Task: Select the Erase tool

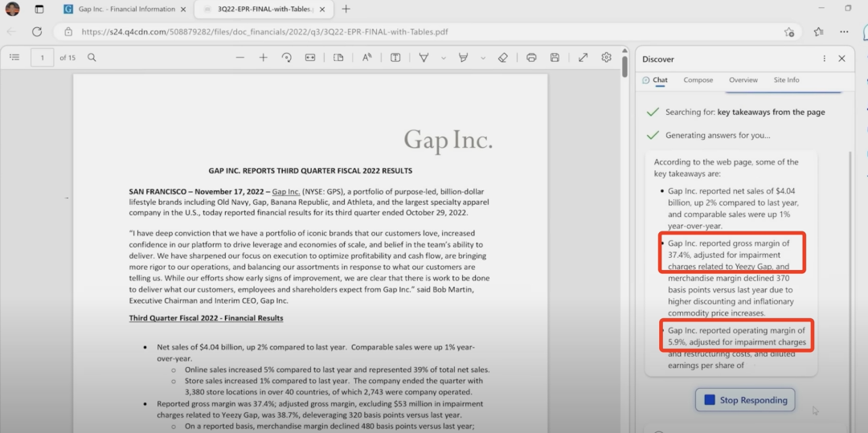Action: pyautogui.click(x=502, y=58)
